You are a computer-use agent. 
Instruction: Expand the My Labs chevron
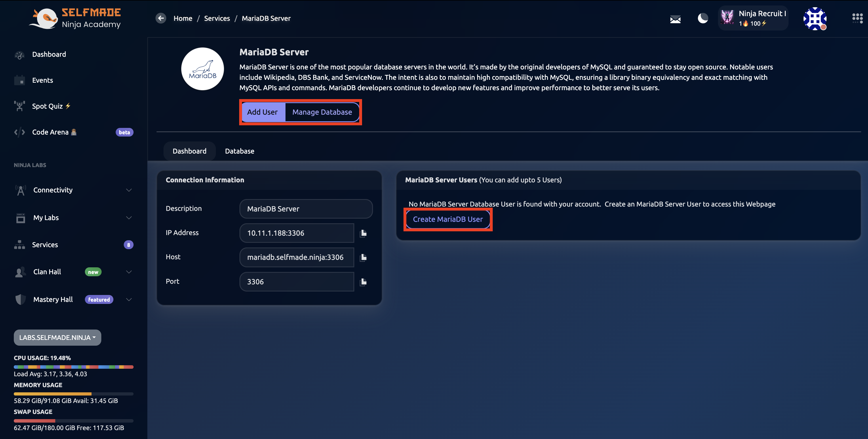tap(129, 218)
